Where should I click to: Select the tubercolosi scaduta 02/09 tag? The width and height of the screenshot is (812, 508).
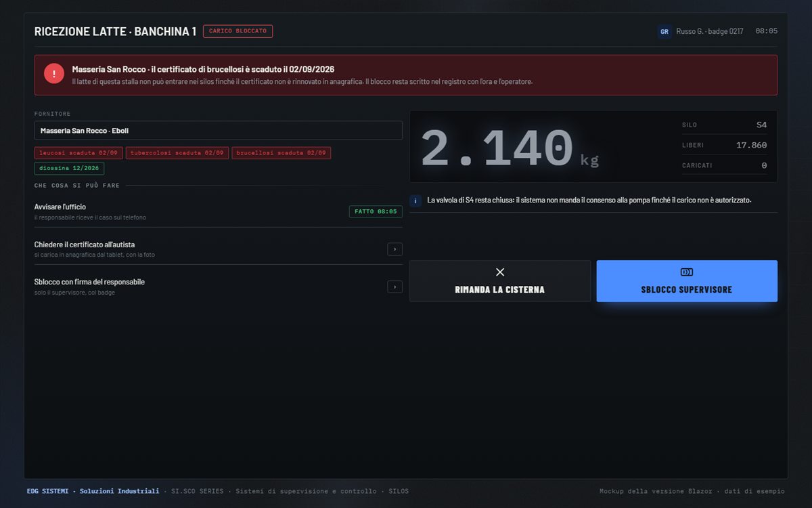coord(177,153)
